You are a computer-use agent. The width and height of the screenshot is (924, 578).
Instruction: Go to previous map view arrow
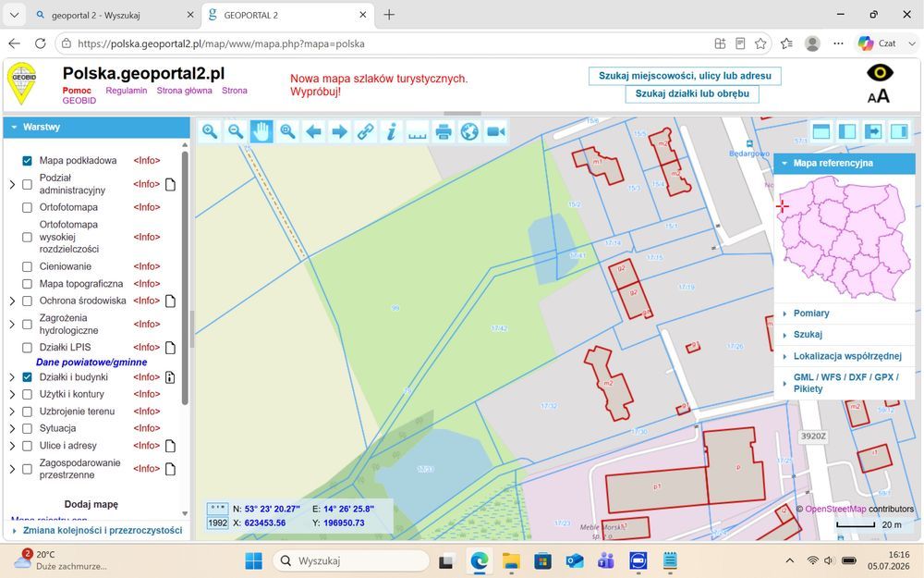pyautogui.click(x=313, y=131)
